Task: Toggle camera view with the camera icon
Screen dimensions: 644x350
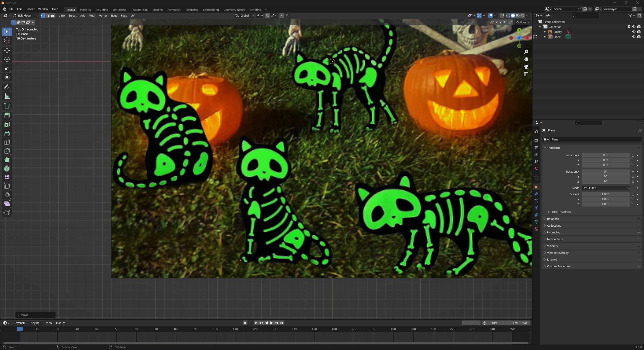Action: pos(526,67)
